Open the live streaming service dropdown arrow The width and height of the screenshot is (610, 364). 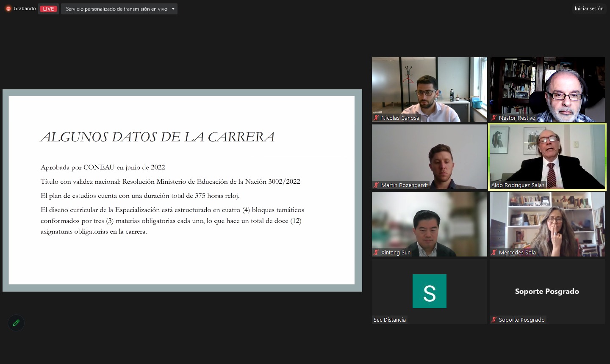pyautogui.click(x=173, y=9)
